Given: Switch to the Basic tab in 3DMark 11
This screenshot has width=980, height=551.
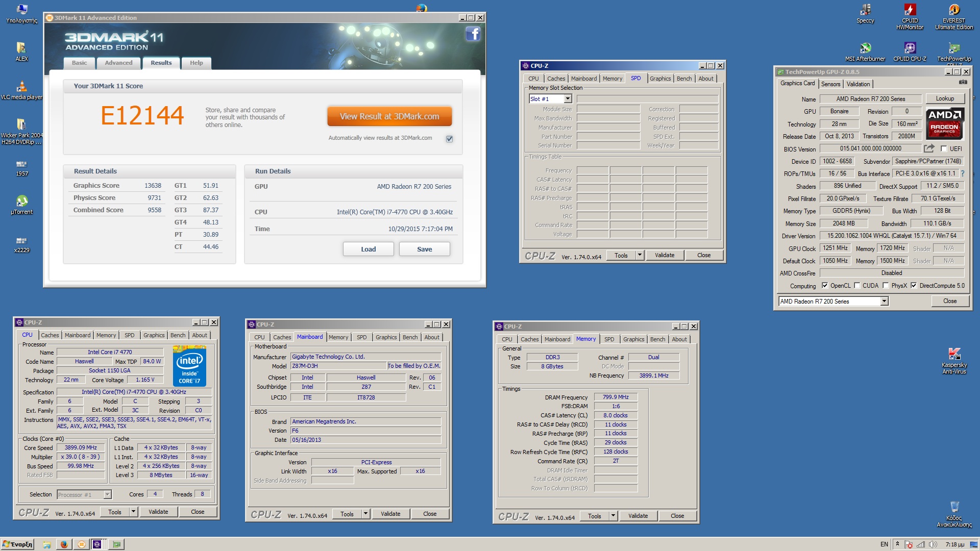Looking at the screenshot, I should point(79,63).
